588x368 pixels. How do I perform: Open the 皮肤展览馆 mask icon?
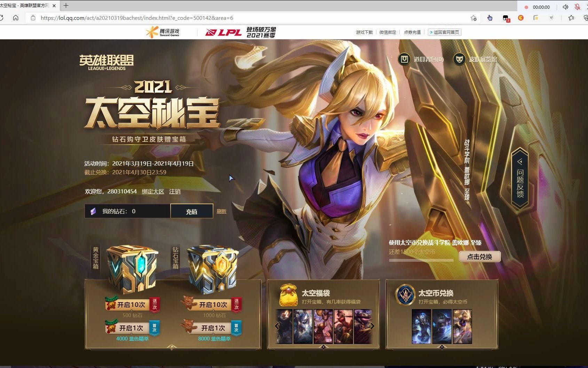click(460, 59)
